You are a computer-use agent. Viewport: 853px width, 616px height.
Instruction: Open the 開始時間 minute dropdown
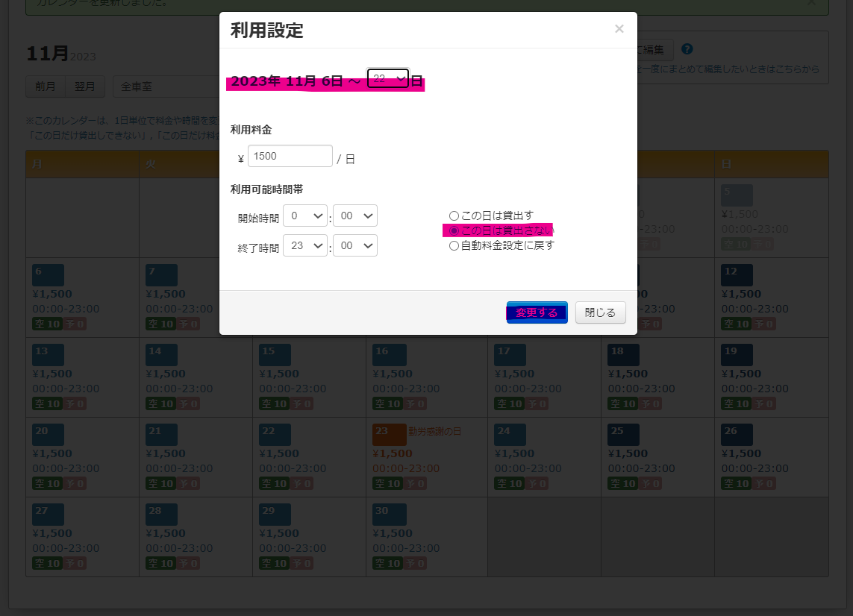tap(355, 216)
